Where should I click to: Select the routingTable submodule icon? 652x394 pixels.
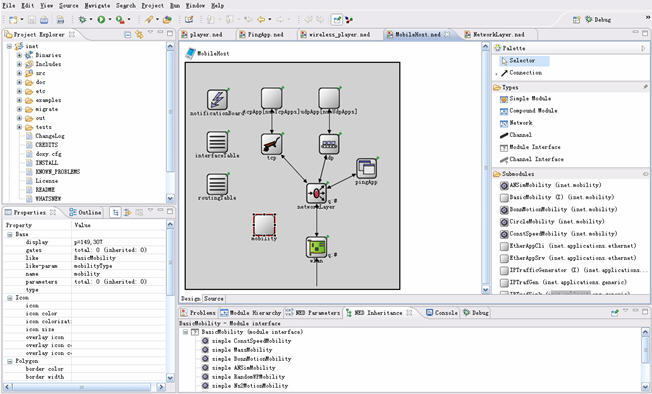coord(217,185)
